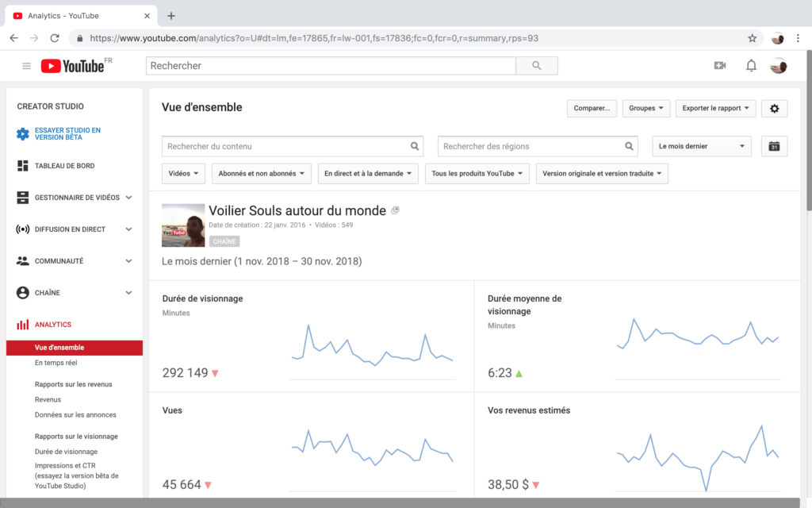The width and height of the screenshot is (812, 508).
Task: Expand Communauté section chevron
Action: [x=129, y=260]
